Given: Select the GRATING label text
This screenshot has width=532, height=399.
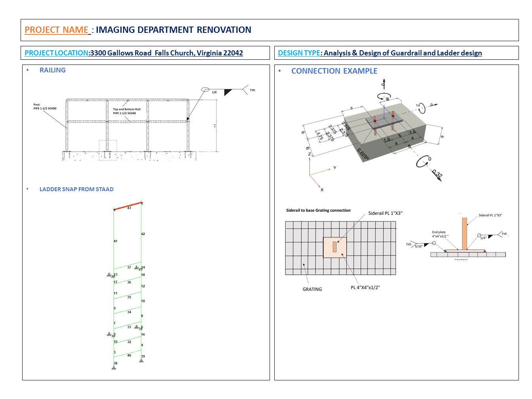Looking at the screenshot, I should click(x=312, y=289).
